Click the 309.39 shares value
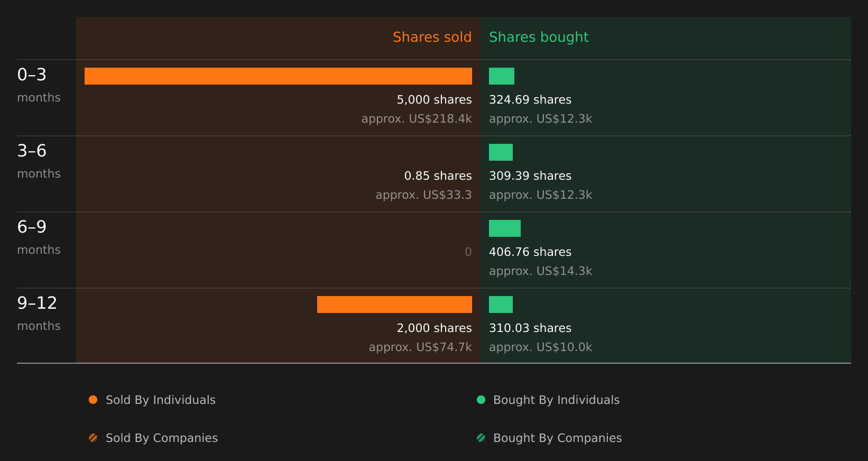 click(x=530, y=176)
